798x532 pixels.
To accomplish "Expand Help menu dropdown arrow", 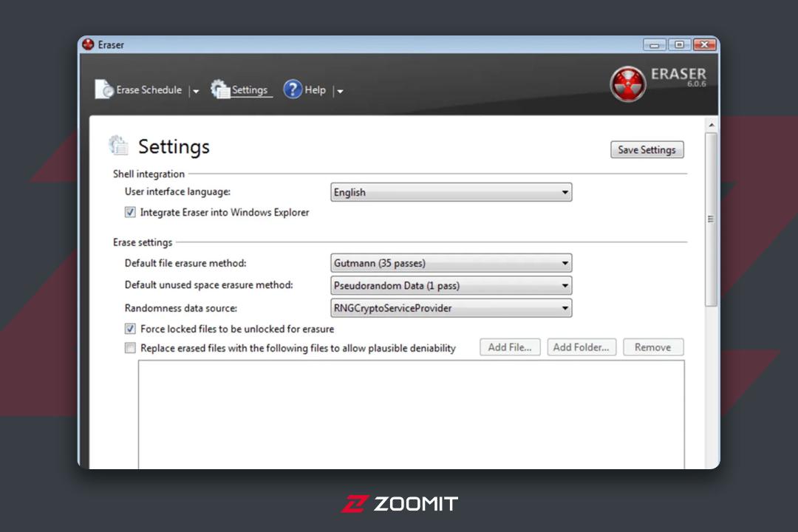I will coord(340,91).
